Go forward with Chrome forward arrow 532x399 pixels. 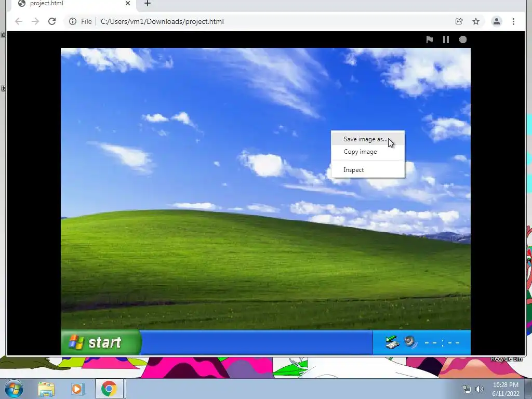[35, 21]
